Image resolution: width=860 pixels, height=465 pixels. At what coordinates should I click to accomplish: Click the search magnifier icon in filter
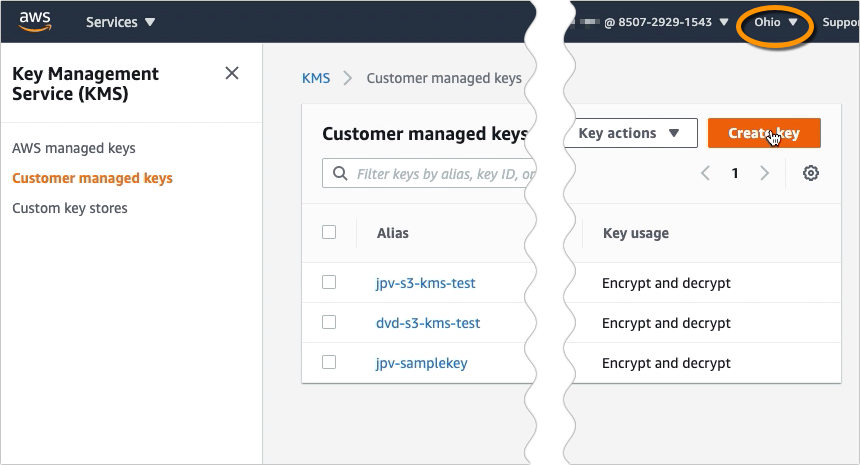[x=340, y=174]
